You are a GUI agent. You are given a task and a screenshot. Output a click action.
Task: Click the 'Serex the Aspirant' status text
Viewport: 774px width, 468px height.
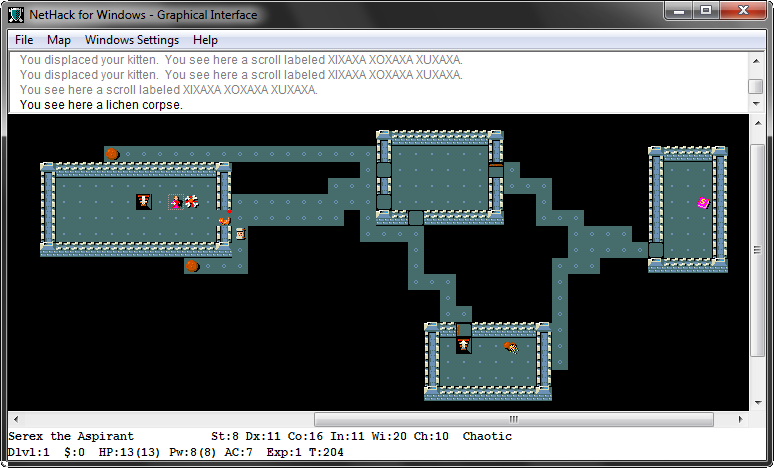[x=71, y=436]
